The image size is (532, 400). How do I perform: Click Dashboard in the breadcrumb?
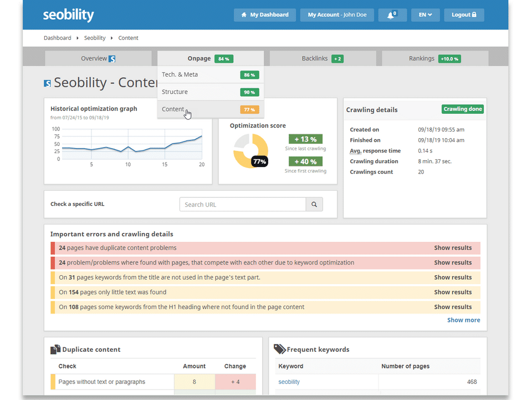click(57, 38)
